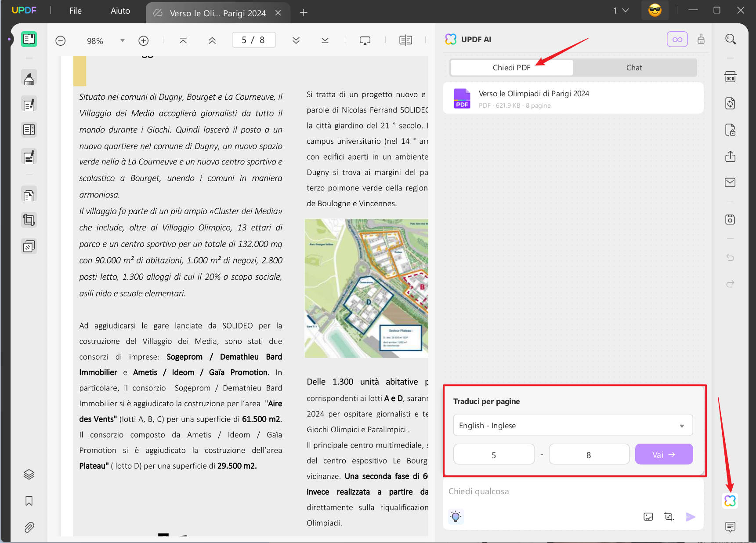Click the UPDF logo
The image size is (756, 543).
click(24, 10)
